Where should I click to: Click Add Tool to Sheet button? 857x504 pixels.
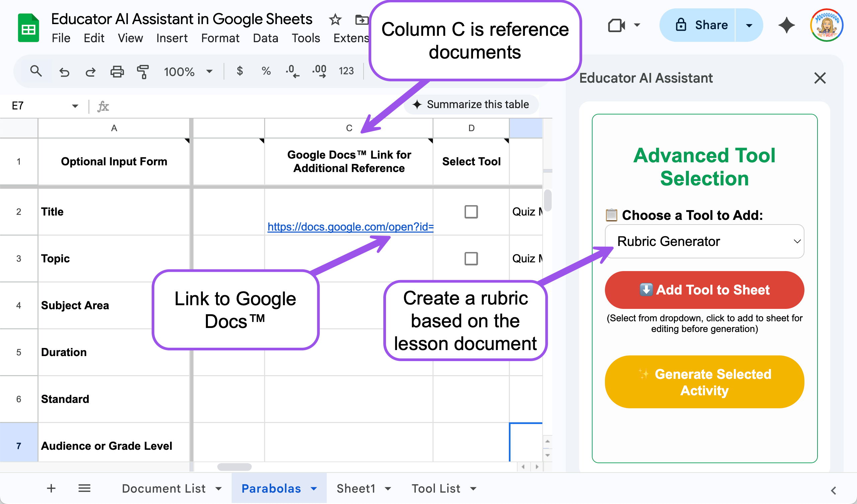[x=704, y=290]
